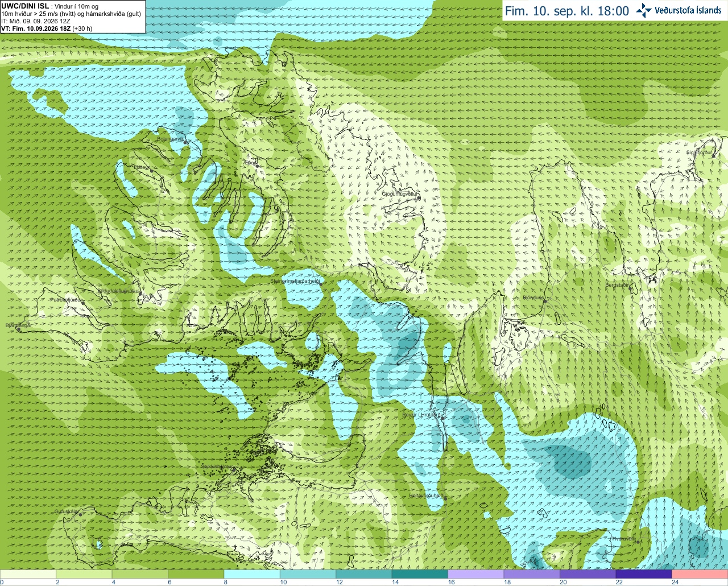Screen dimensions: 728x586
Task: Click the Holtavörðuheiði station marker
Action: pos(445,498)
